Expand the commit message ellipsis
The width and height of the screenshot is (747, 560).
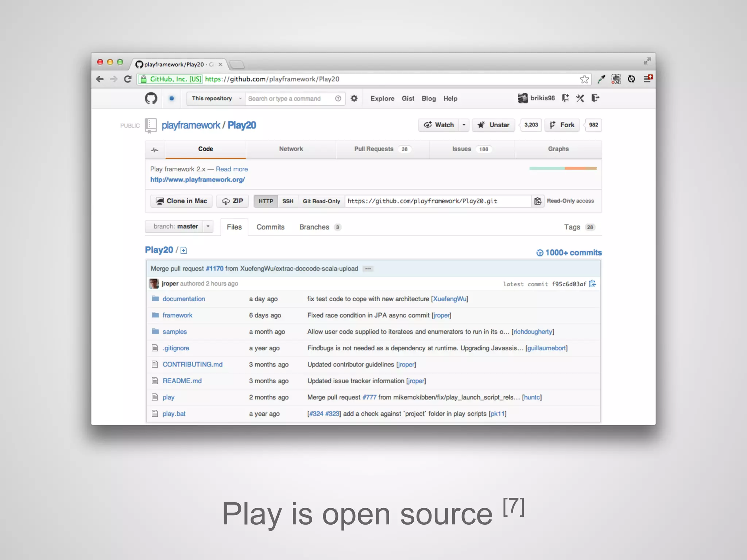click(368, 269)
